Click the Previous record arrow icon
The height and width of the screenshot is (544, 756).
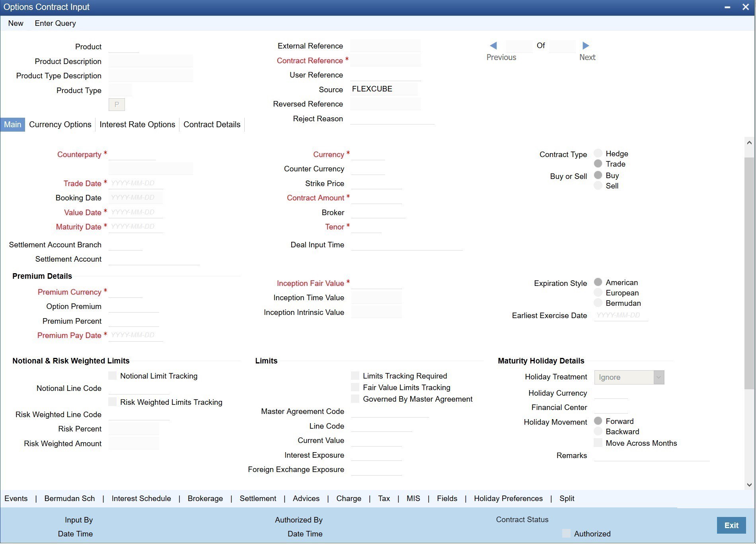(493, 46)
